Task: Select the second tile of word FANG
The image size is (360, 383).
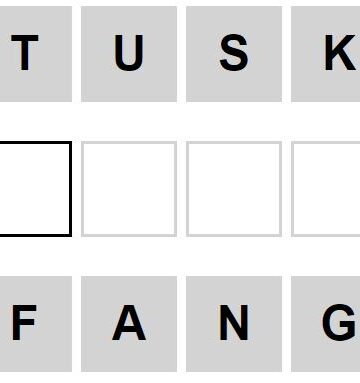Action: pos(129,324)
